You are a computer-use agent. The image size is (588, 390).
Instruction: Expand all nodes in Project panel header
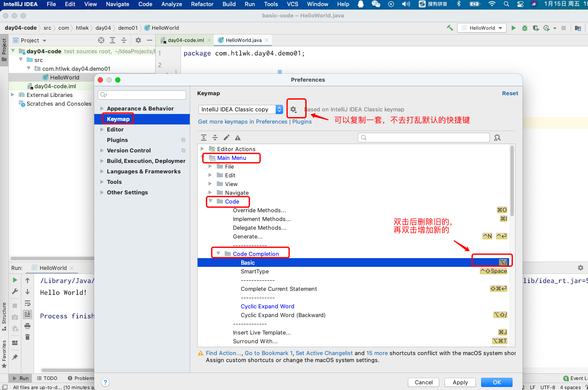click(x=113, y=40)
